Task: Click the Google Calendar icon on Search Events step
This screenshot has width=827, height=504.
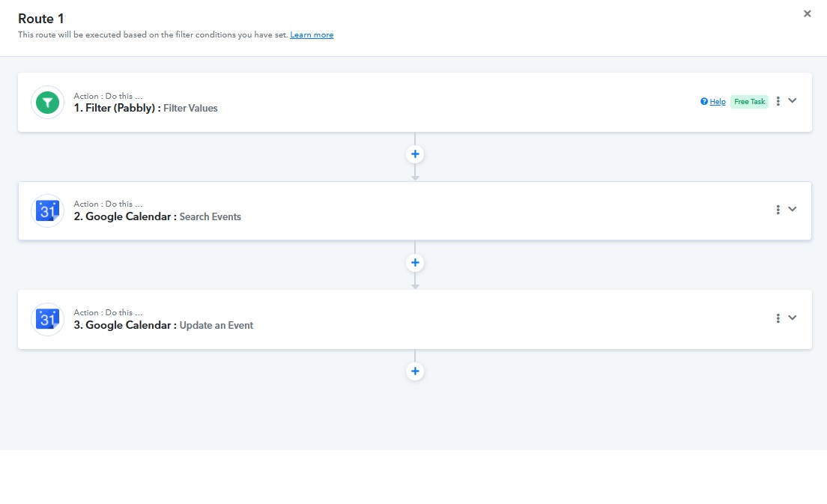Action: [x=47, y=210]
